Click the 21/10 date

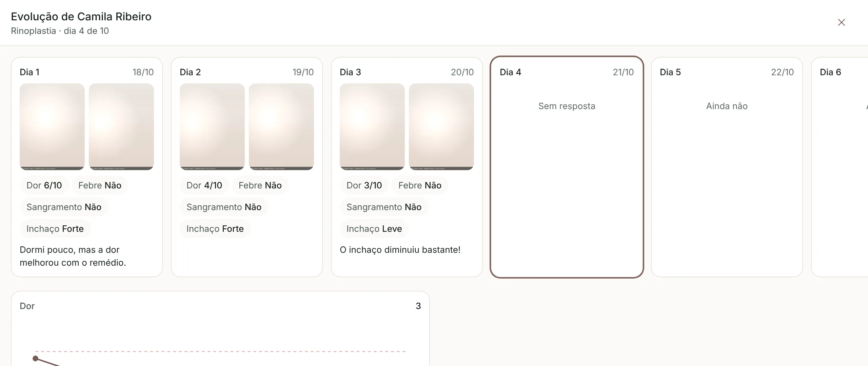pyautogui.click(x=623, y=72)
